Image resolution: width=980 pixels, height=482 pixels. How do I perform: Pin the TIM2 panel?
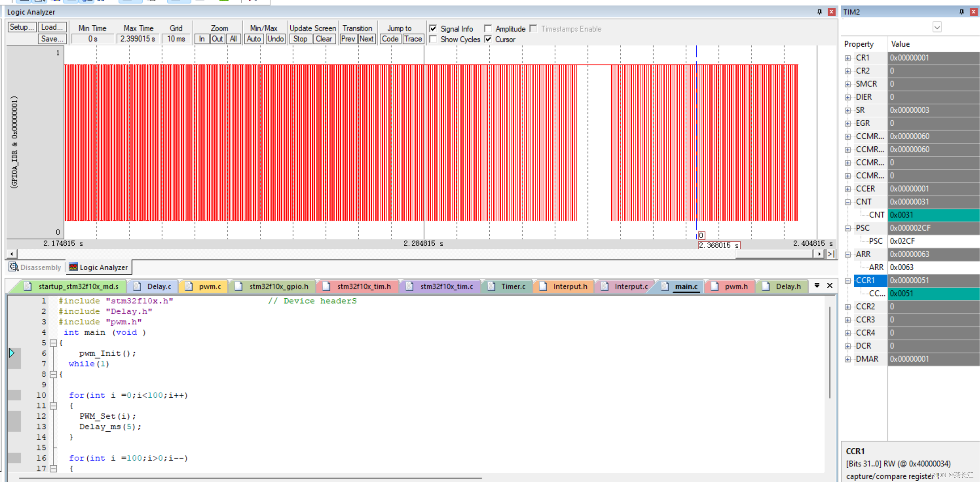pyautogui.click(x=961, y=12)
